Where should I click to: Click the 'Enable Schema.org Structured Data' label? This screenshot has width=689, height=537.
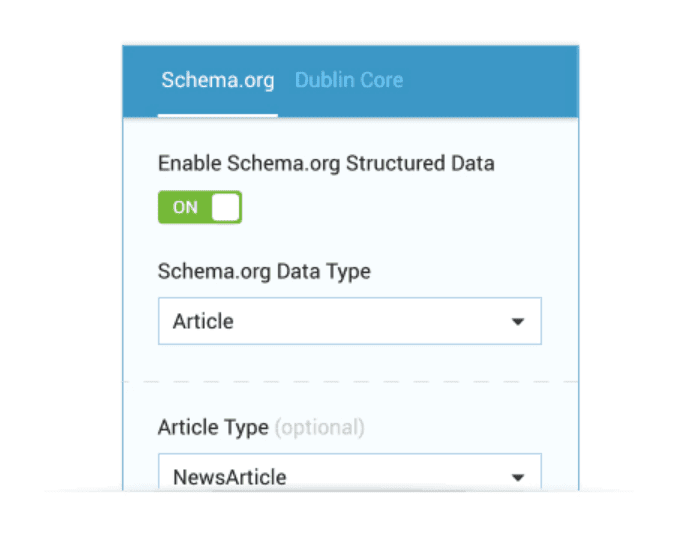coord(326,163)
